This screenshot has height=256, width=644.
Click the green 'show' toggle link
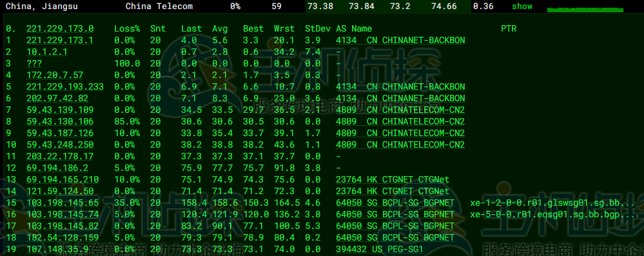pyautogui.click(x=522, y=6)
